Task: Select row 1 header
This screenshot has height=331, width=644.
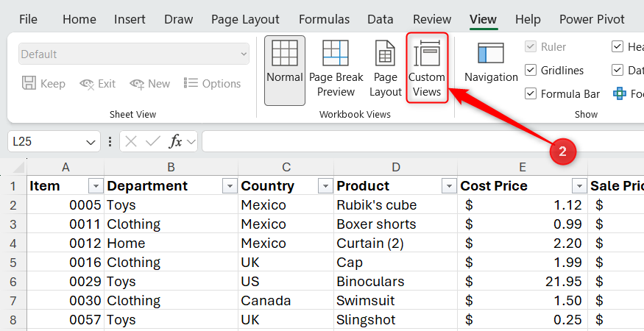Action: tap(13, 186)
